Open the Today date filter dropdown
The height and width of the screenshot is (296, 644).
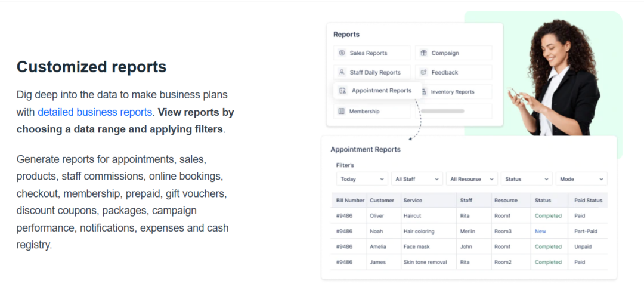(x=362, y=179)
